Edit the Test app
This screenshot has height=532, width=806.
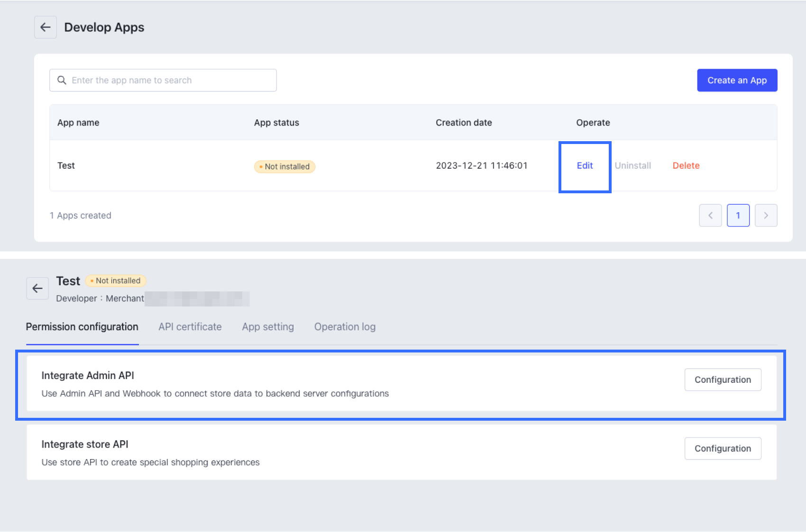tap(584, 166)
